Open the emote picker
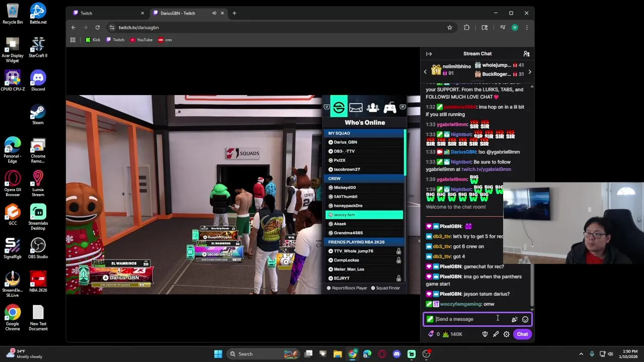Image resolution: width=644 pixels, height=362 pixels. click(525, 319)
